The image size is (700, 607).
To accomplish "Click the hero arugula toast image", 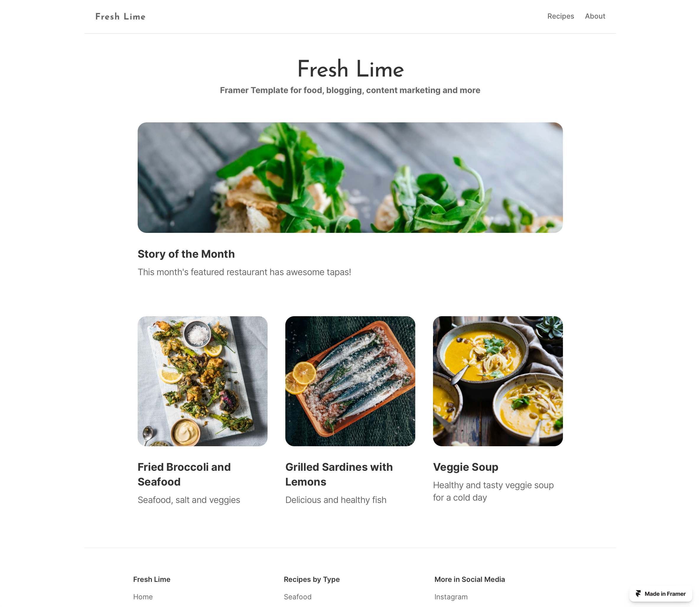I will pos(350,178).
